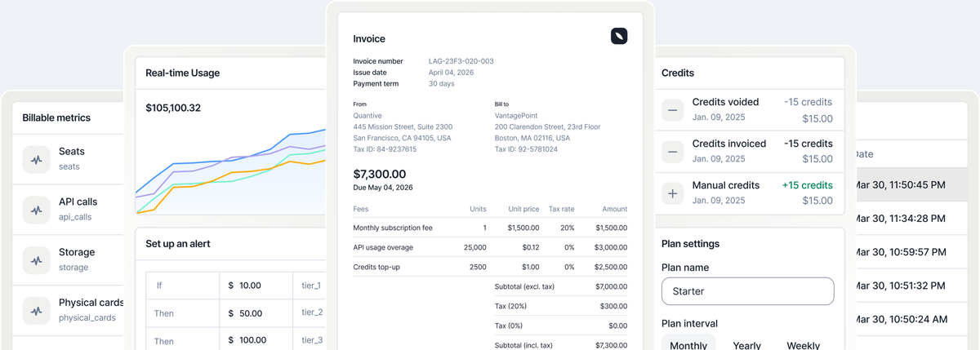Viewport: 980px width, 350px height.
Task: Select the Yearly plan interval
Action: [x=746, y=344]
